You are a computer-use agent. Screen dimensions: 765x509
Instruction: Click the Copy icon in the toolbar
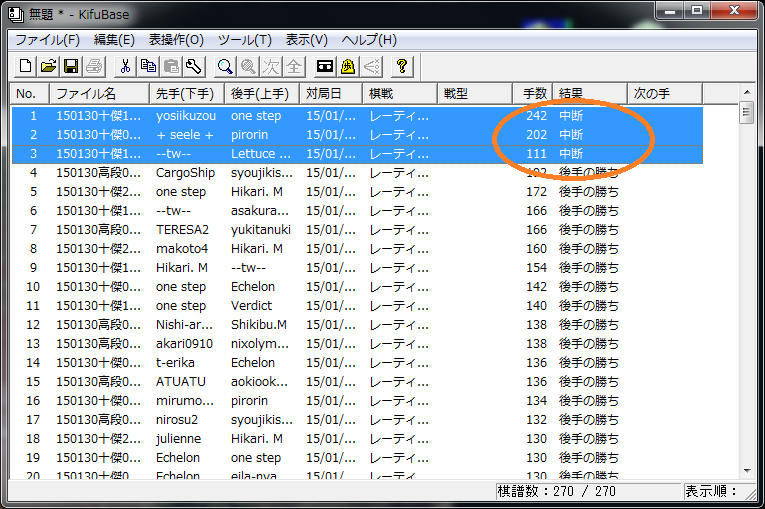pos(148,67)
